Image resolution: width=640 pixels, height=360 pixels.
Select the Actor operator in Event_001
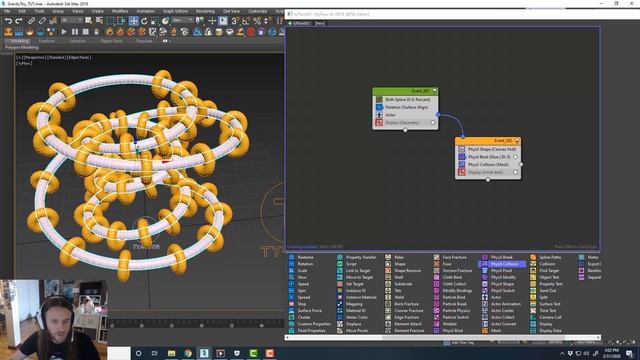click(405, 115)
